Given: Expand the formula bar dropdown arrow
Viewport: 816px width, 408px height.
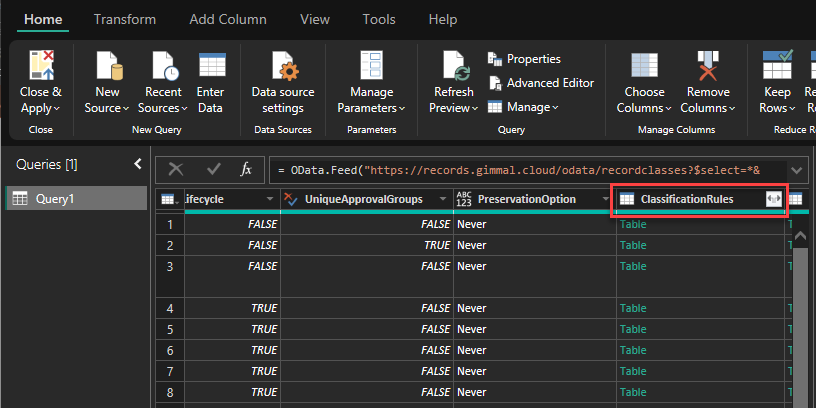Looking at the screenshot, I should pyautogui.click(x=796, y=170).
